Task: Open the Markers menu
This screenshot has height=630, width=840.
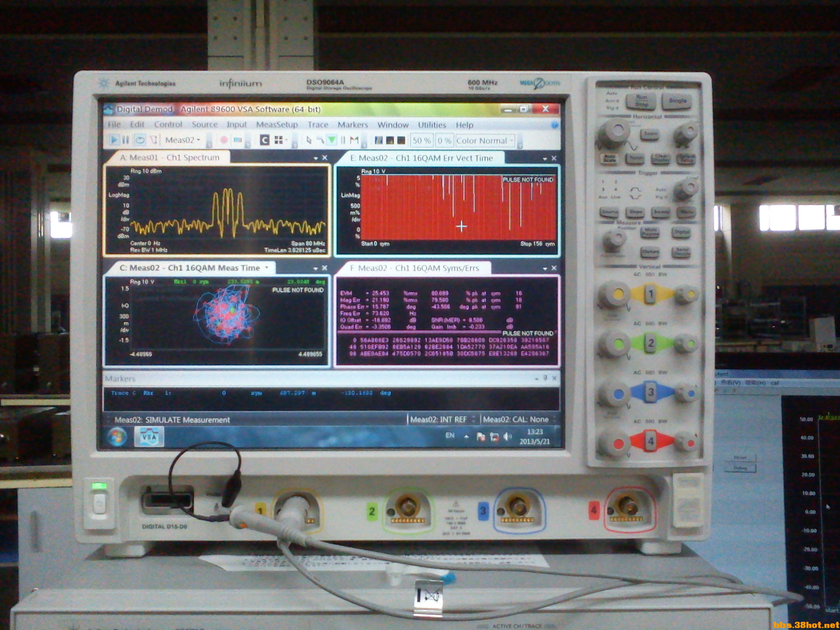Action: pos(353,124)
